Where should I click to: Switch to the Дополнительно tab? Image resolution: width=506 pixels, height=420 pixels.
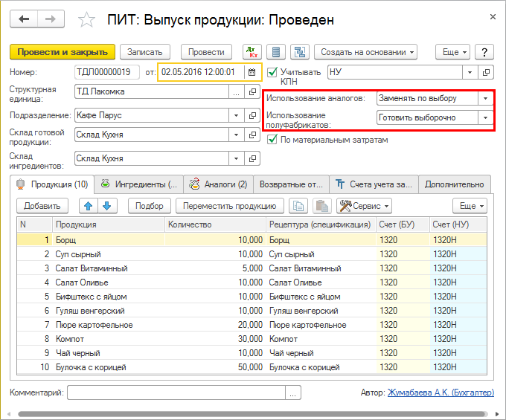point(455,184)
